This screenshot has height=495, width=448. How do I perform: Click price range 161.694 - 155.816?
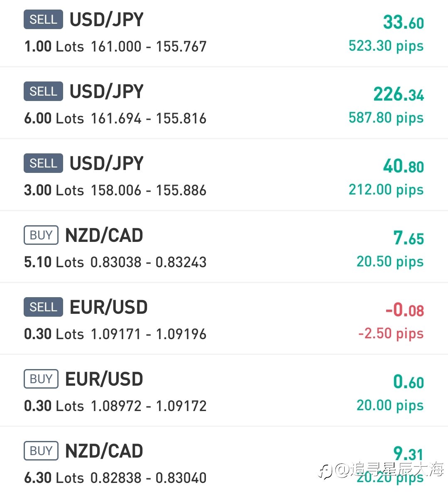[149, 119]
